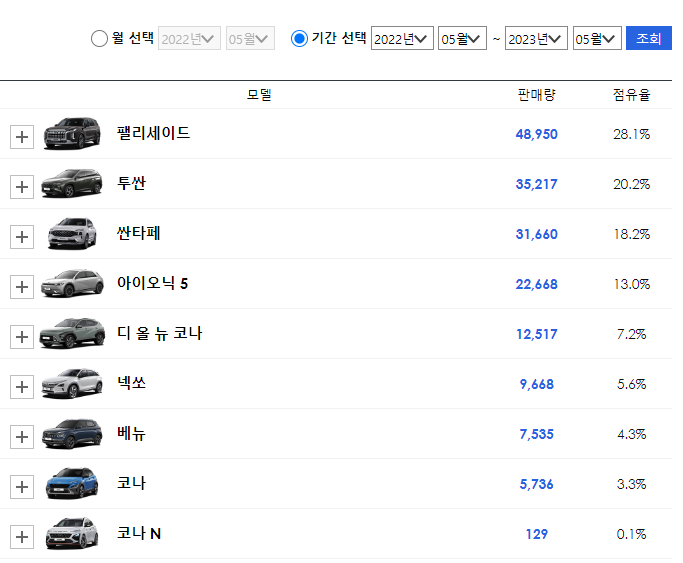Click the 48,950 sales figure
Screen dimensions: 683x563
pos(537,134)
